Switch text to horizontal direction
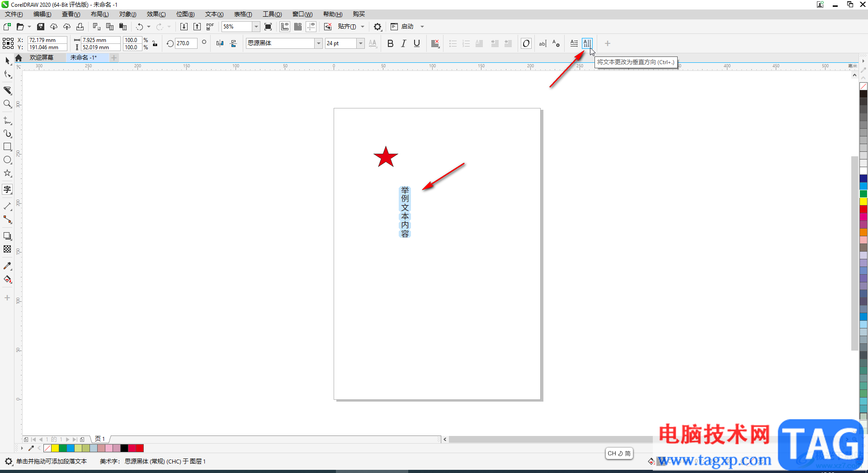Viewport: 868px width, 473px height. [574, 43]
